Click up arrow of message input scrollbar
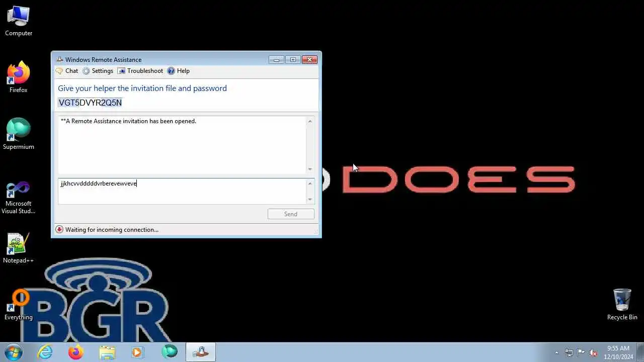This screenshot has height=362, width=644. point(310,184)
